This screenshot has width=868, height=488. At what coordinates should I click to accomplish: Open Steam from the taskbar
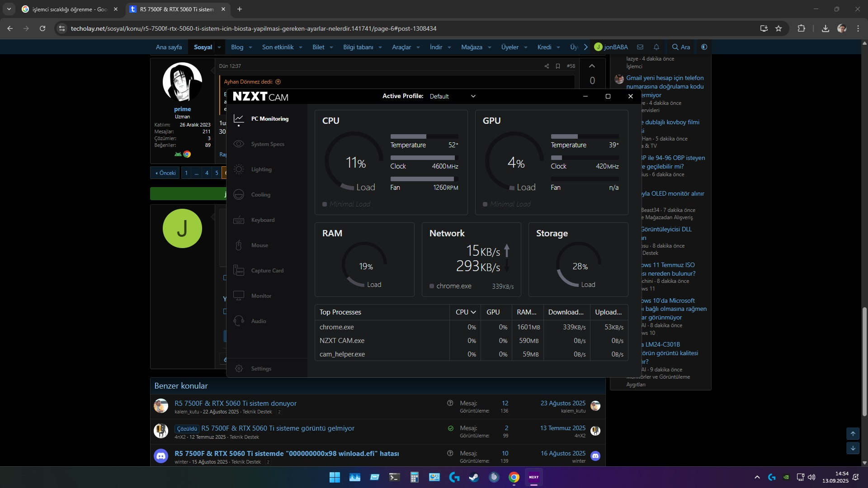click(474, 477)
